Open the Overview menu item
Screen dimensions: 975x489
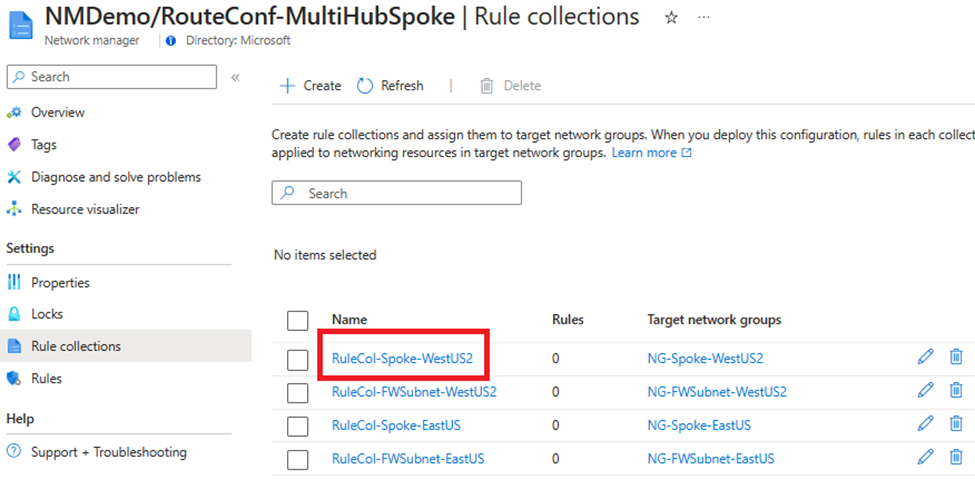(57, 112)
